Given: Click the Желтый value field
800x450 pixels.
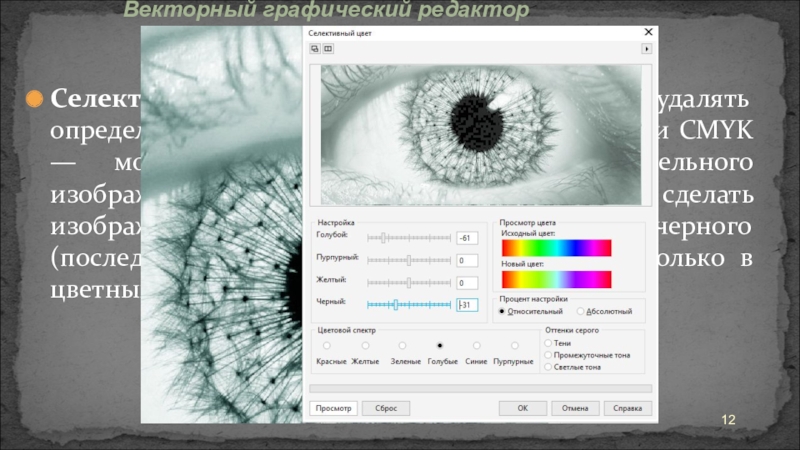Looking at the screenshot, I should [467, 283].
